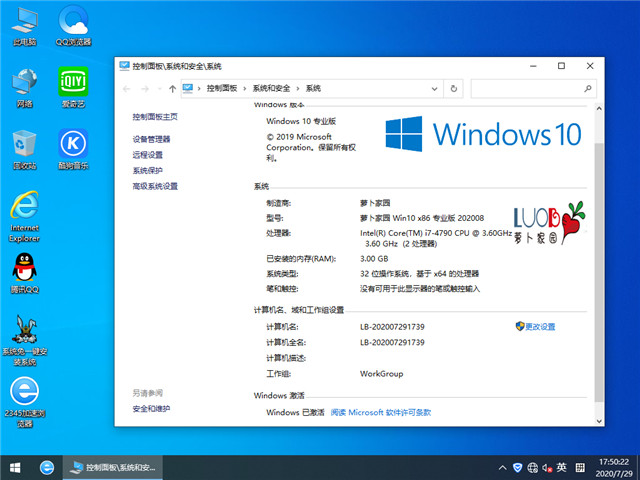
Task: Switch input language with the 英 indicator
Action: tap(562, 467)
